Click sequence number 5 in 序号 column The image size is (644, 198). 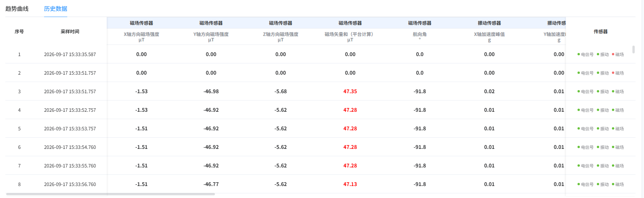pyautogui.click(x=19, y=129)
